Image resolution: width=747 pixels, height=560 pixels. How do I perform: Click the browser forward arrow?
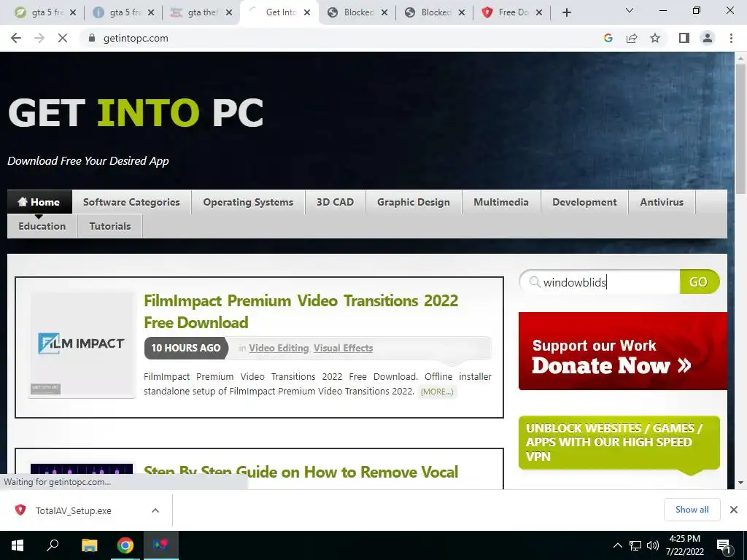click(x=39, y=38)
